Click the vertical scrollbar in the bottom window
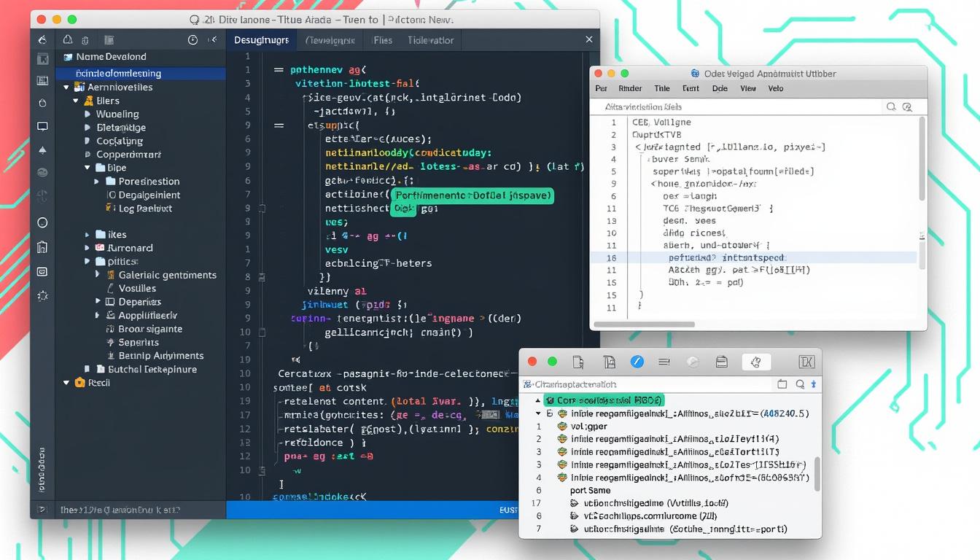 tap(817, 474)
